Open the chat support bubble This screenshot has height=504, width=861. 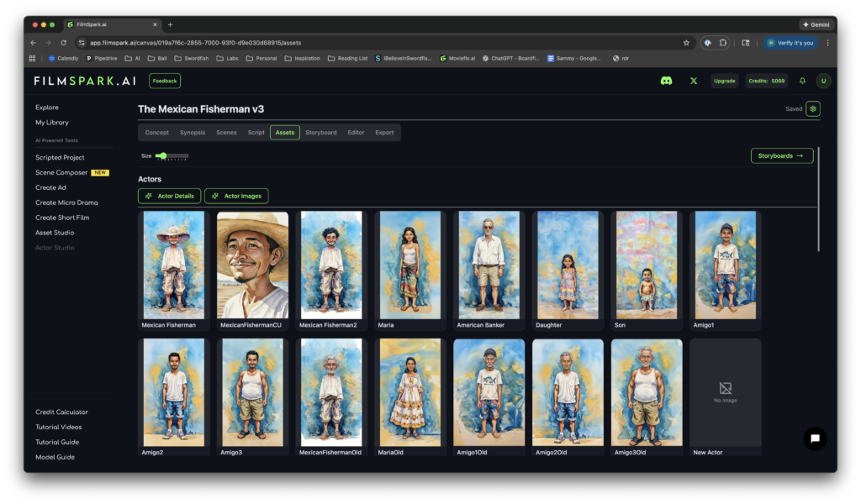point(814,438)
